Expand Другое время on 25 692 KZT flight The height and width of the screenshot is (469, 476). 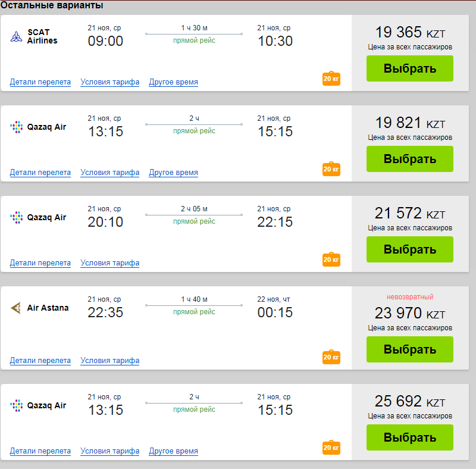[173, 451]
